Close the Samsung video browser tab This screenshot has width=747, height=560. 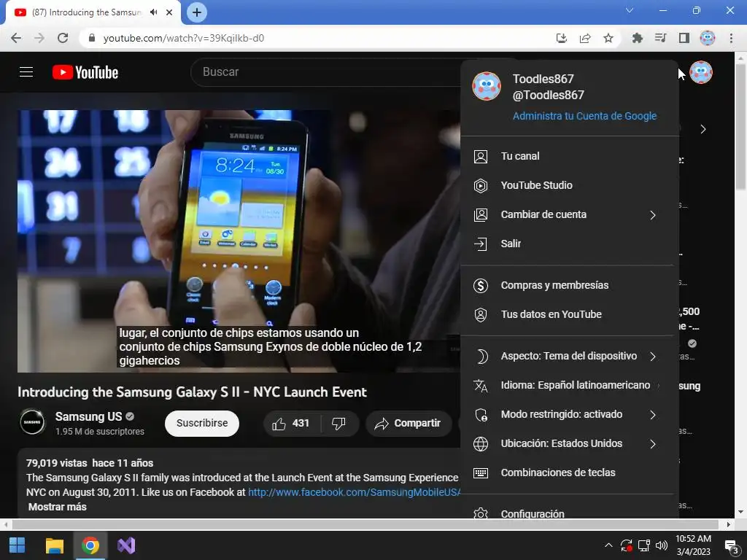click(x=169, y=12)
